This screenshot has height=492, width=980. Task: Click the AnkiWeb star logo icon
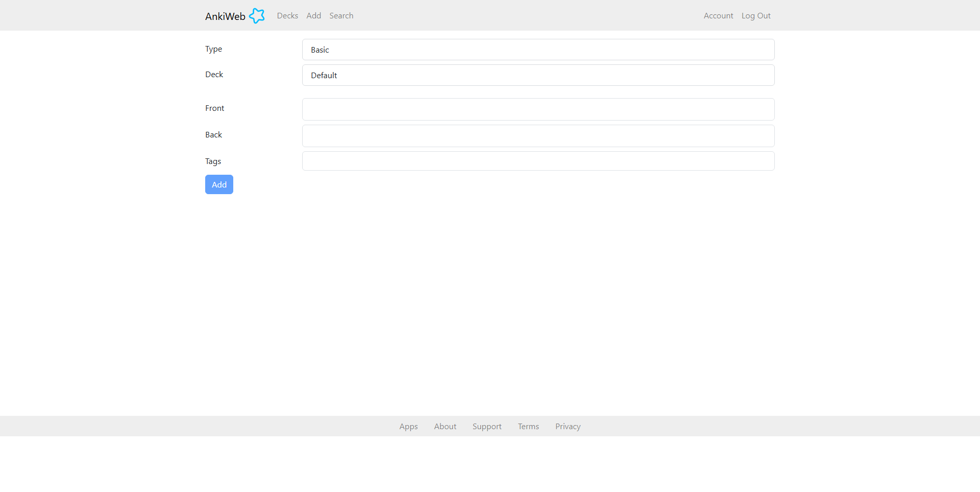click(x=257, y=16)
